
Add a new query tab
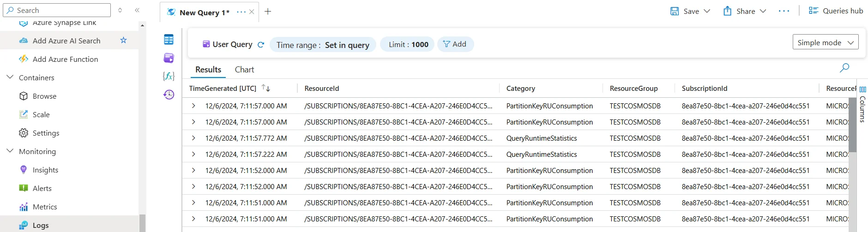(268, 12)
